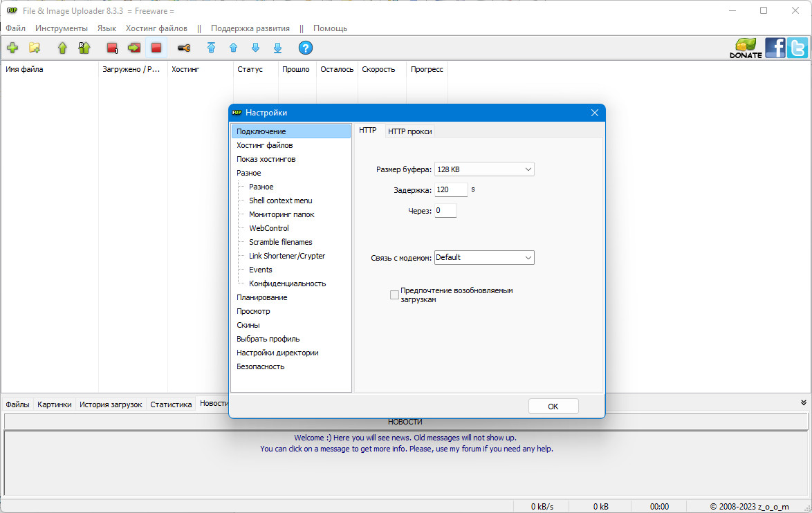Click the blue move-to-bottom arrow icon
The height and width of the screenshot is (513, 812).
point(277,48)
